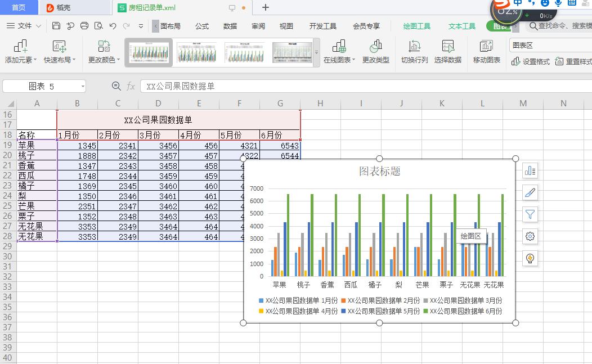Viewport: 592px width, 364px height.
Task: Click the chart style paintbrush icon
Action: point(530,192)
